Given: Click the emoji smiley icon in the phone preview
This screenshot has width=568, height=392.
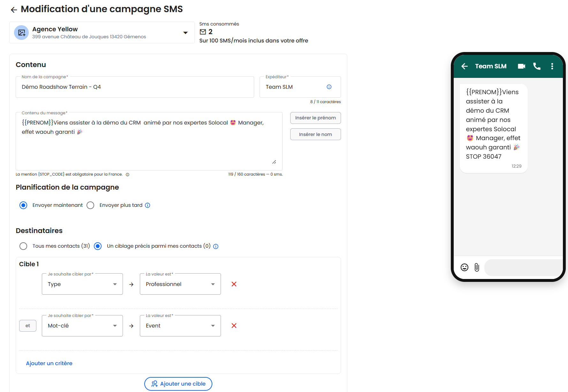Looking at the screenshot, I should point(464,267).
